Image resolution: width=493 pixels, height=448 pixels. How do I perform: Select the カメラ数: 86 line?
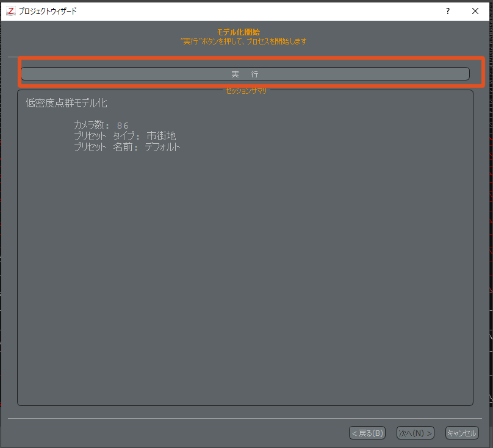[x=101, y=125]
